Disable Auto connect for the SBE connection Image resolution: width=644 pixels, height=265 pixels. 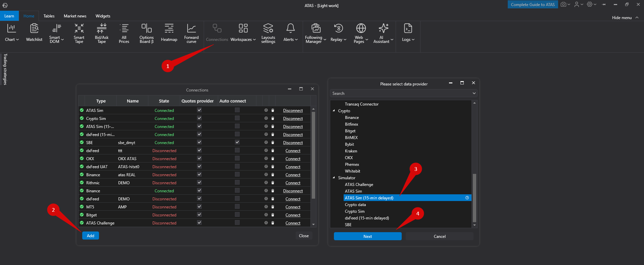(237, 142)
